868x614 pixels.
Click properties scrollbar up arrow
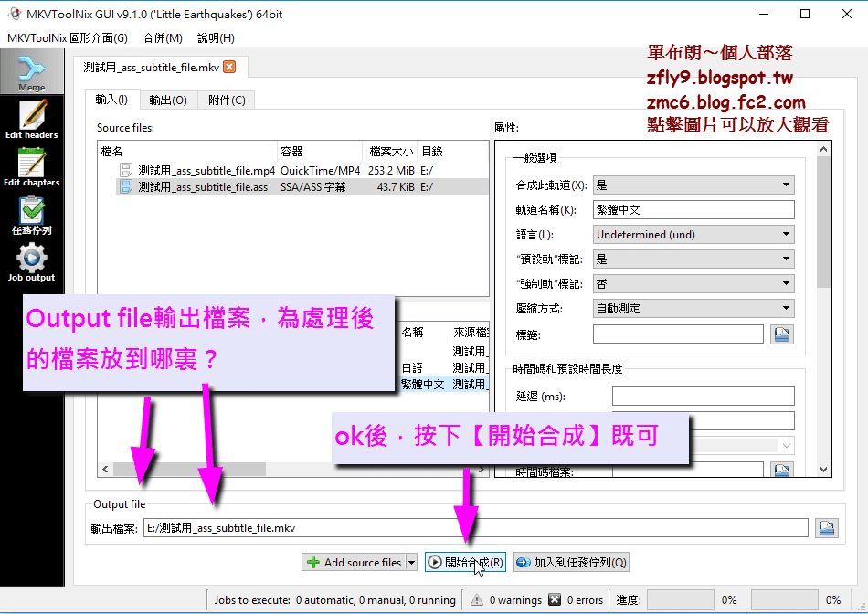click(823, 149)
